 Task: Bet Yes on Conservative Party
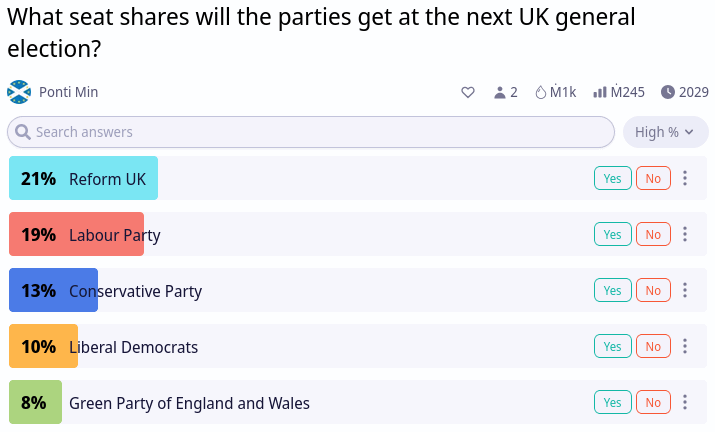pos(612,290)
